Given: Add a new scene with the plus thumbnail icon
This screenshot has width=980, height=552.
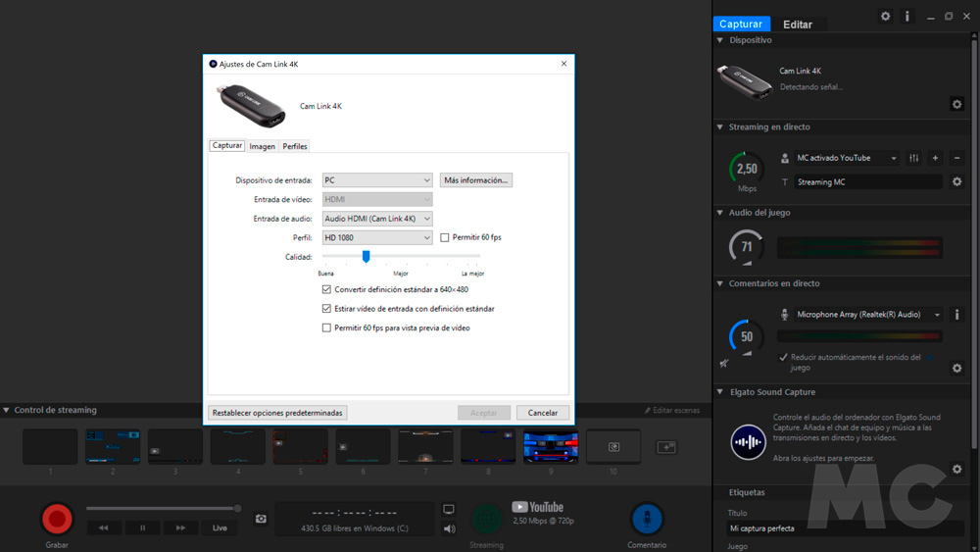Looking at the screenshot, I should tap(666, 447).
